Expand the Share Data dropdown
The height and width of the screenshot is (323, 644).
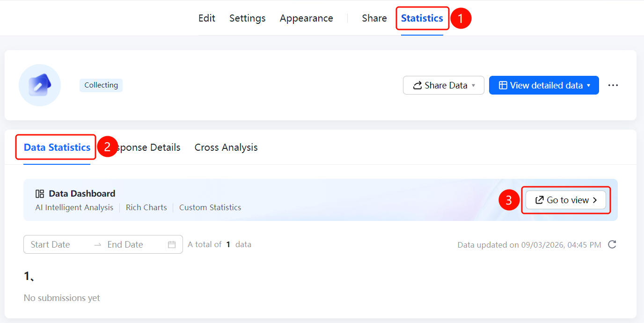click(x=444, y=85)
